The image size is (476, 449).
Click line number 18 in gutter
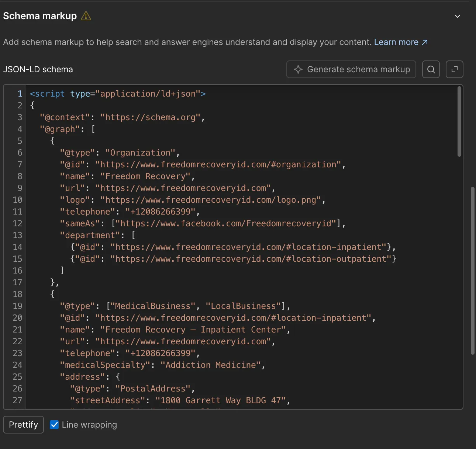click(17, 294)
